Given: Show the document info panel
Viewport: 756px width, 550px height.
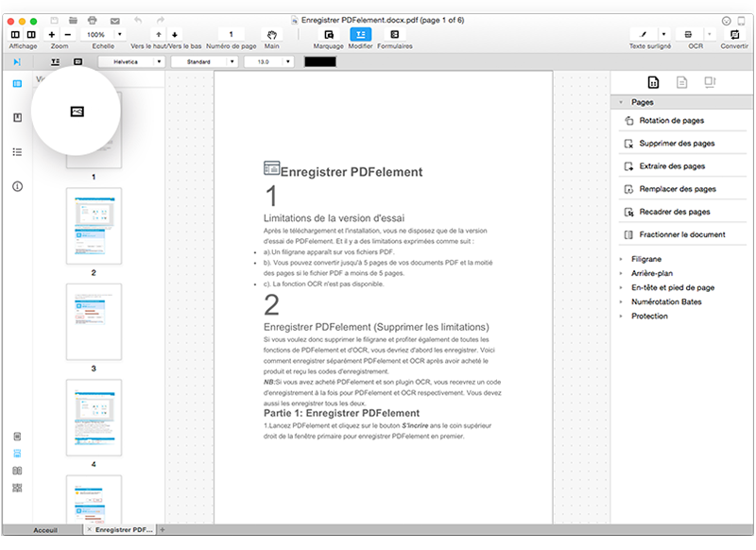Looking at the screenshot, I should click(16, 187).
